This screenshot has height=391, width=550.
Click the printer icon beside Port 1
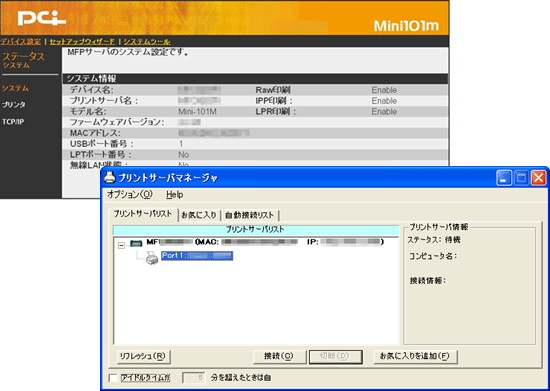pyautogui.click(x=152, y=258)
